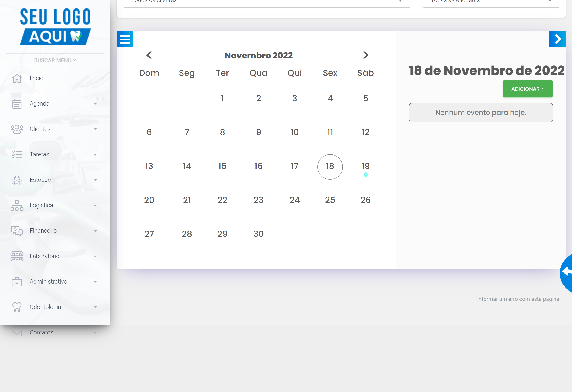Click the Contatos envelope icon

tap(17, 332)
